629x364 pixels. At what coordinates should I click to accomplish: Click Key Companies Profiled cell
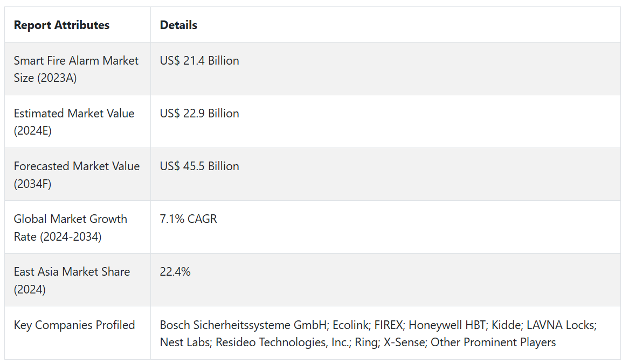pyautogui.click(x=74, y=325)
